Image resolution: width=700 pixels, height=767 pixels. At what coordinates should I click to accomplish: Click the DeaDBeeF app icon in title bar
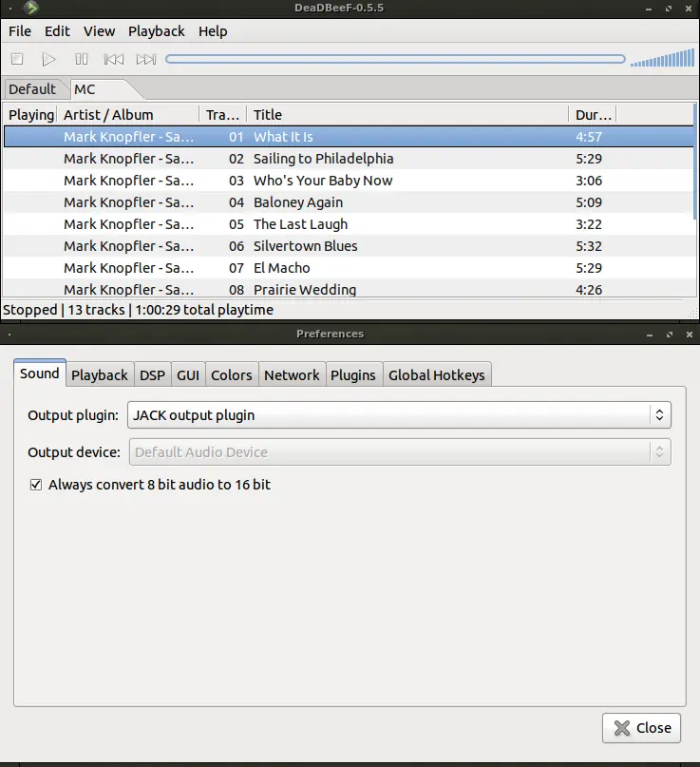(x=31, y=8)
